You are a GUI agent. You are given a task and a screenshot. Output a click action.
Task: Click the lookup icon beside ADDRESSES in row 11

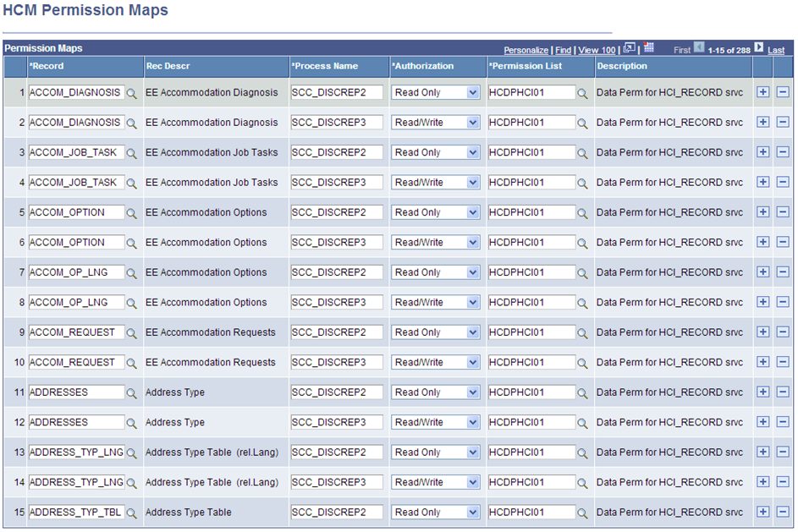[131, 392]
